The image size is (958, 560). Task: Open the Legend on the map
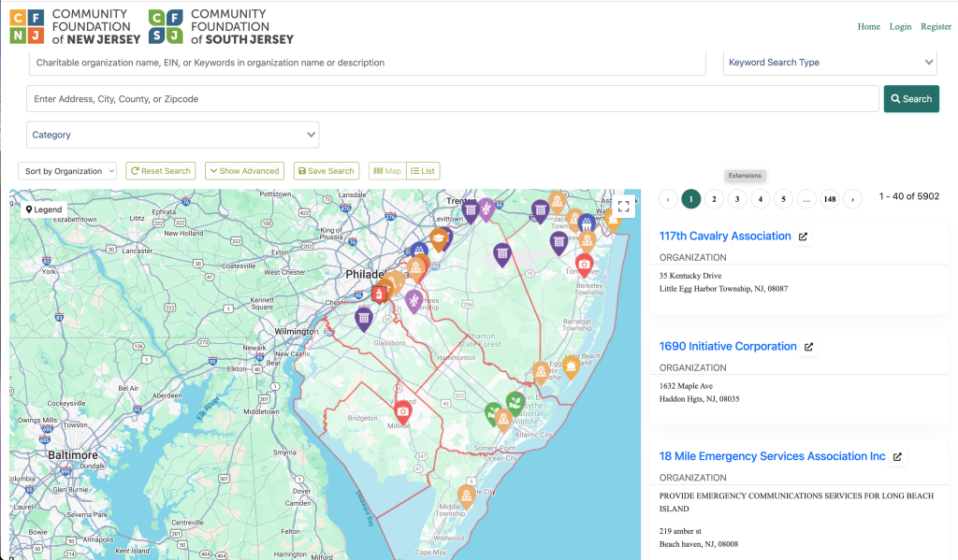pos(43,208)
